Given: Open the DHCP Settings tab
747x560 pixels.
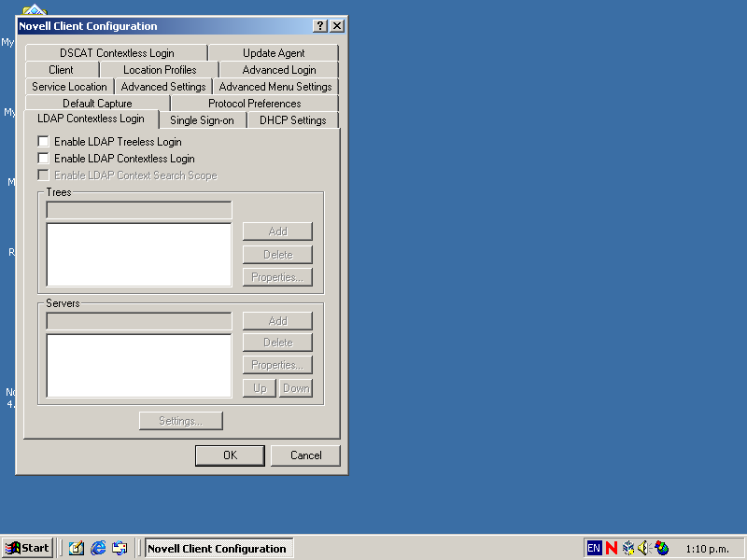Looking at the screenshot, I should [x=293, y=120].
